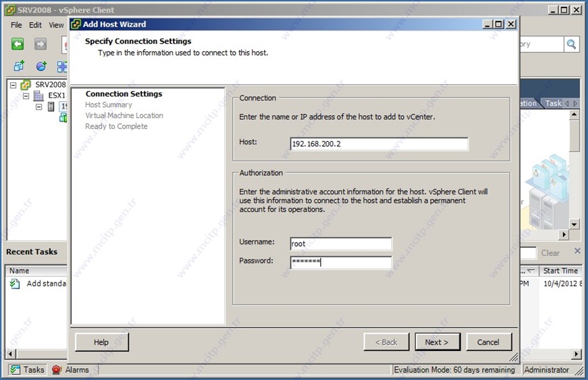
Task: Click the right pane vertical scrollbar thumb
Action: (574, 135)
